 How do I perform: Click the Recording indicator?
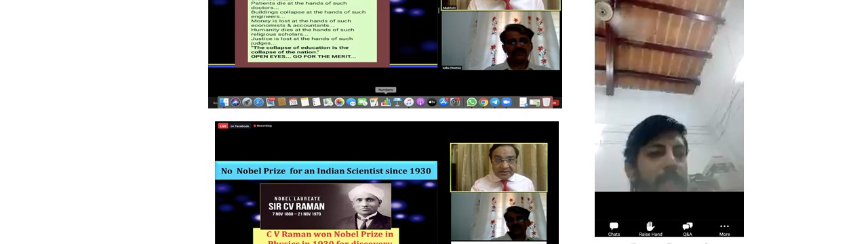click(x=262, y=125)
